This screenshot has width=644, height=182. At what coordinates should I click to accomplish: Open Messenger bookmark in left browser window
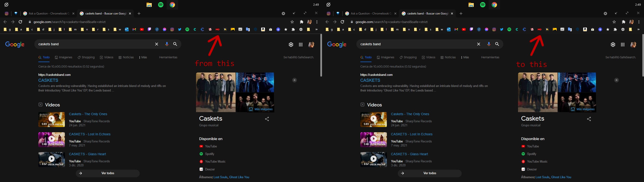click(165, 30)
